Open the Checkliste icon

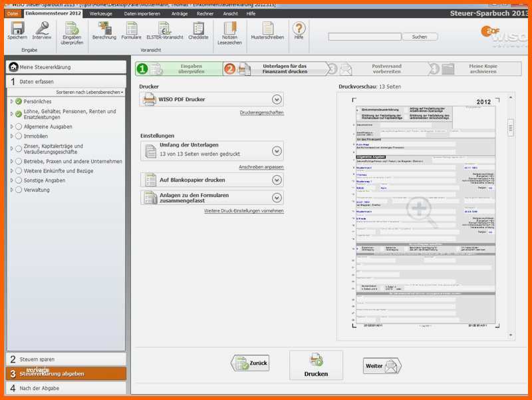coord(198,28)
